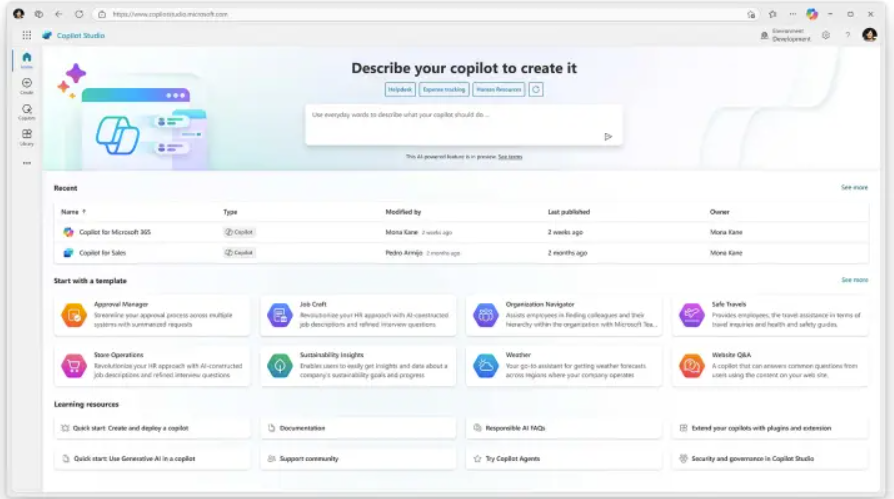Click Copilot for Sales row icon
The width and height of the screenshot is (894, 499).
(x=68, y=253)
